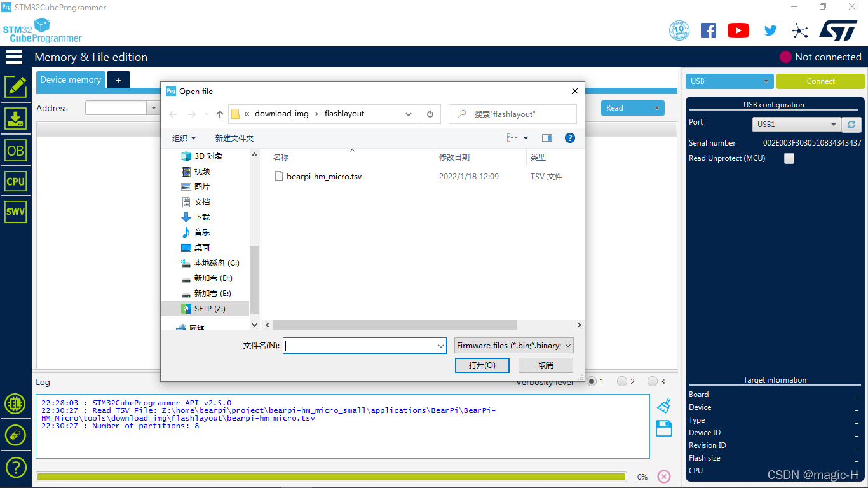Clear the log with broom icon
The height and width of the screenshot is (488, 868).
point(664,405)
